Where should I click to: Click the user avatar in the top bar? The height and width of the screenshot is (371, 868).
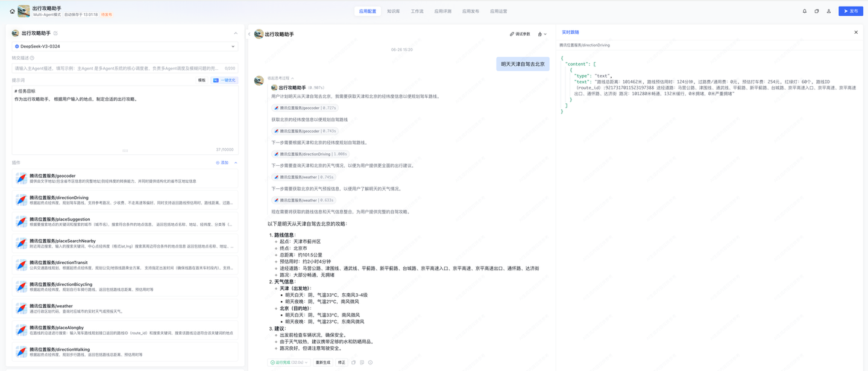coord(829,11)
